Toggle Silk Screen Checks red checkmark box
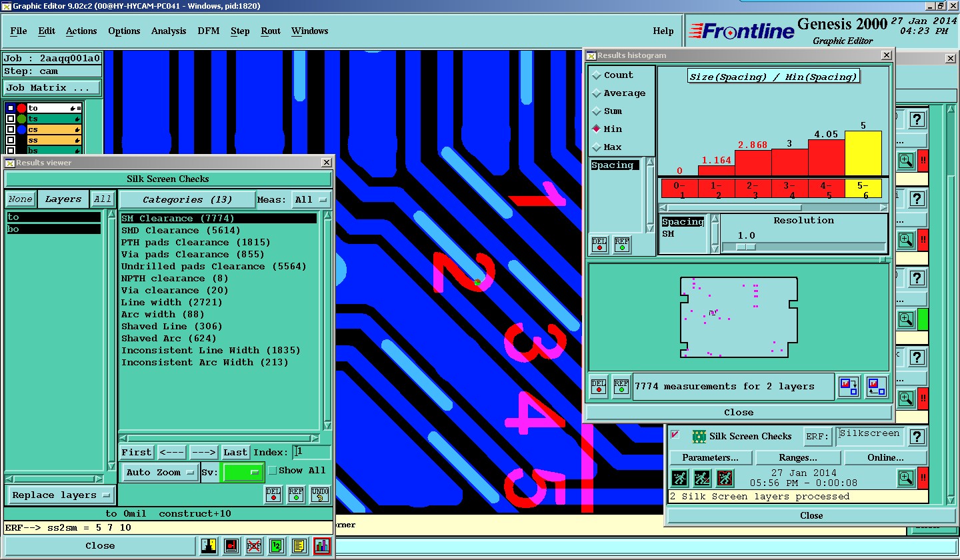The image size is (960, 560). pyautogui.click(x=675, y=435)
